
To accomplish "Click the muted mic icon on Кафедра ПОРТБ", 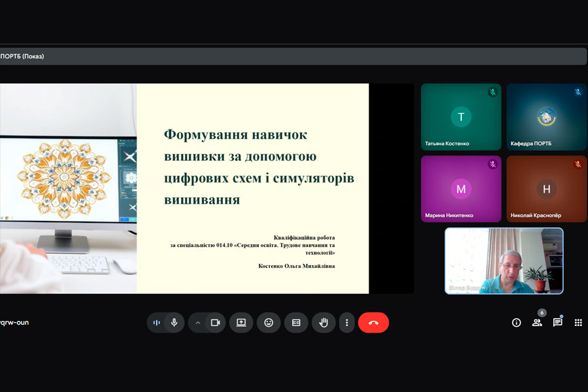I will (578, 92).
